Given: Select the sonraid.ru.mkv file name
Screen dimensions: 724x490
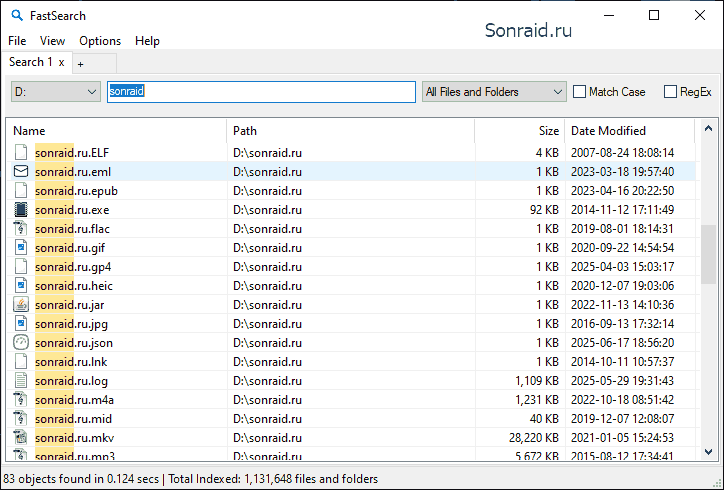Looking at the screenshot, I should click(74, 438).
